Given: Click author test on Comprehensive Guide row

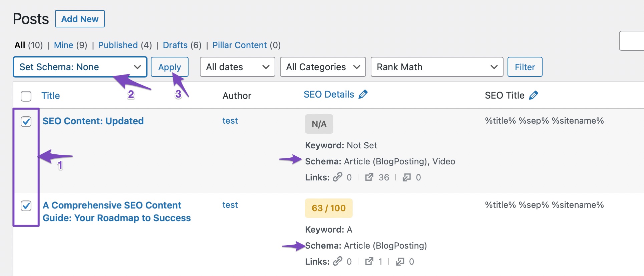Looking at the screenshot, I should 230,205.
